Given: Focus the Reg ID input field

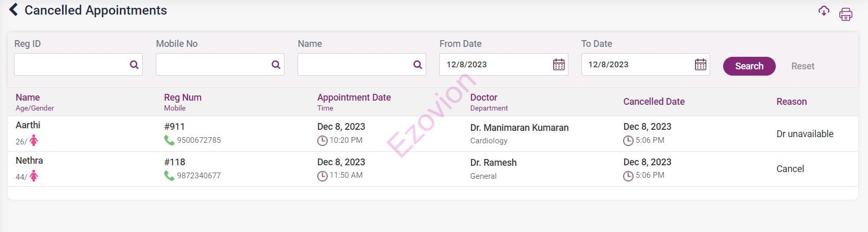Looking at the screenshot, I should click(x=71, y=65).
